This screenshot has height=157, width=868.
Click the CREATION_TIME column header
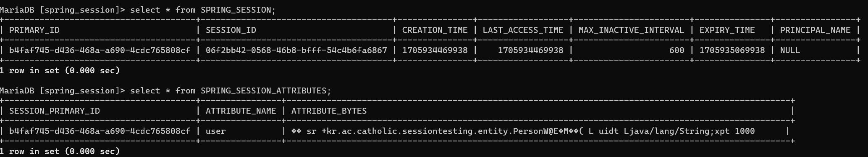coord(435,30)
